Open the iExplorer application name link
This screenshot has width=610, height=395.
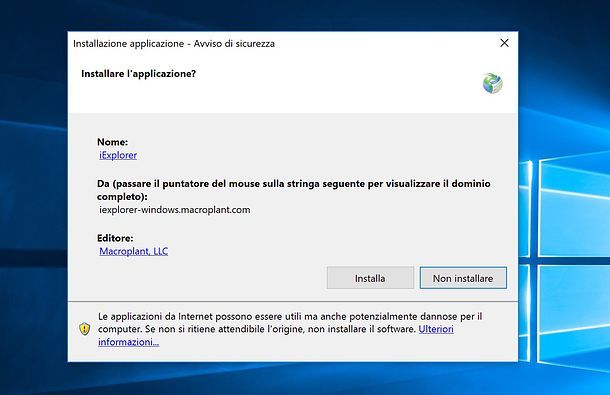[118, 155]
